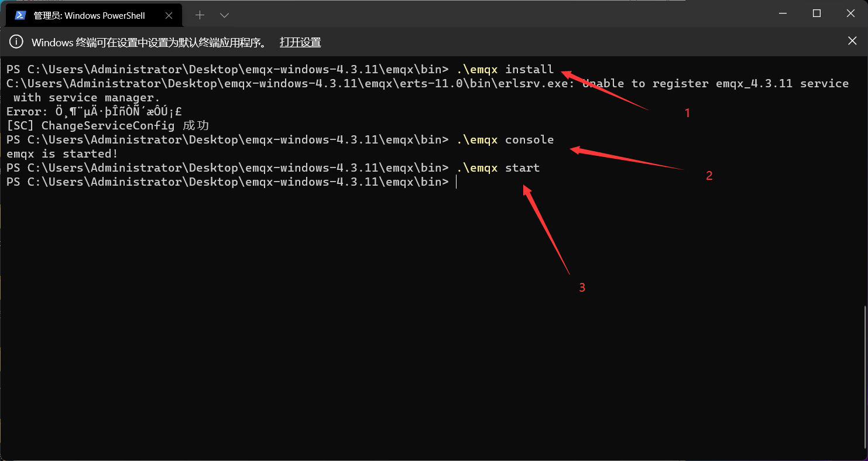Image resolution: width=868 pixels, height=461 pixels.
Task: Click the "[SC] ChangeServiceConfig 成功" line
Action: click(x=108, y=125)
